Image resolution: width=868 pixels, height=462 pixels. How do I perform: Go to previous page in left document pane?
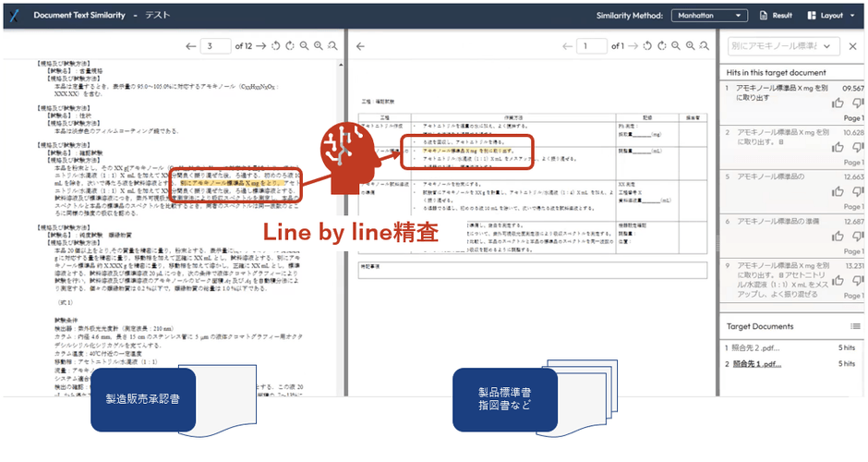pos(190,46)
